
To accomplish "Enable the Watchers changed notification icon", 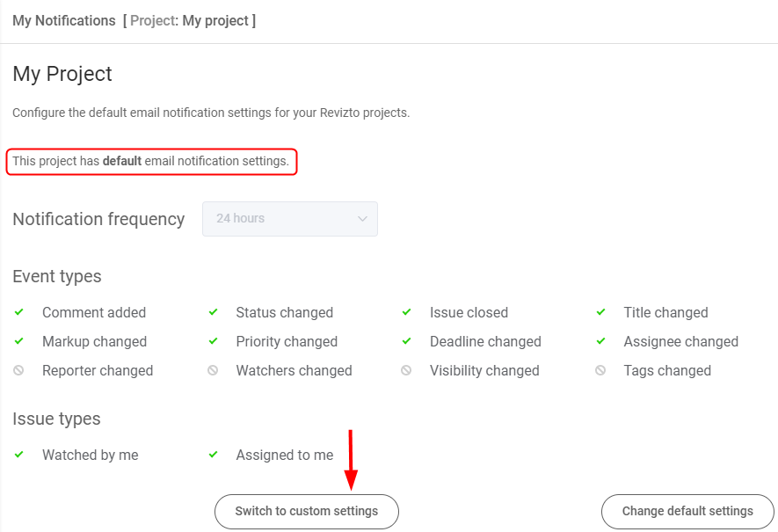I will tap(212, 370).
